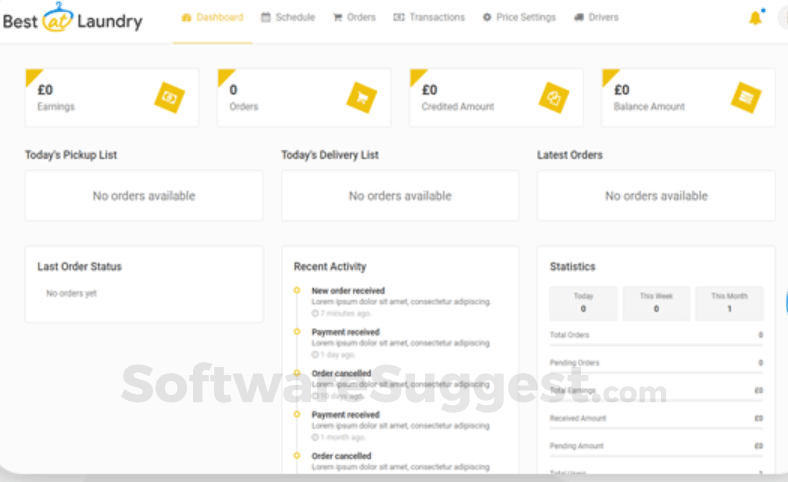The image size is (788, 482).
Task: Select the Today statistics box
Action: pos(583,303)
